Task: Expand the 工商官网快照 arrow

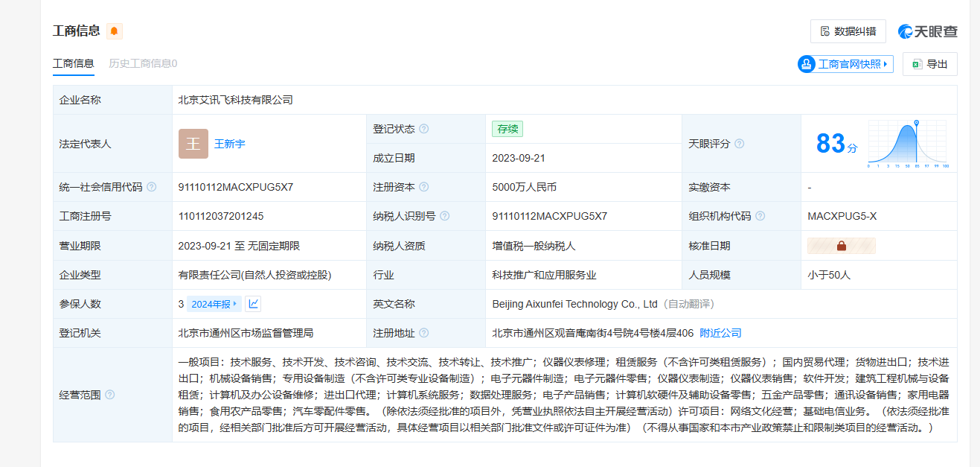Action: (x=885, y=64)
